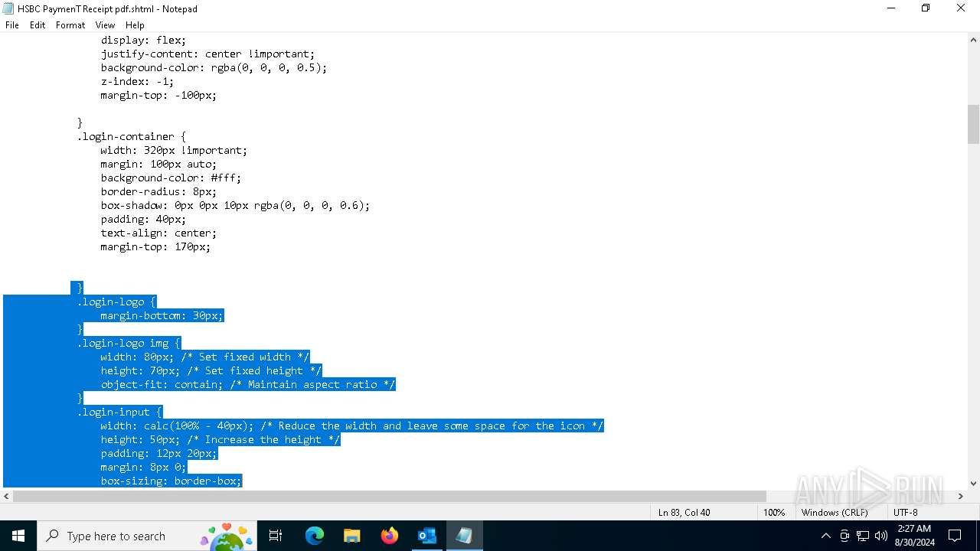
Task: Click 'Windows (CRLF)' in the status bar
Action: point(835,513)
